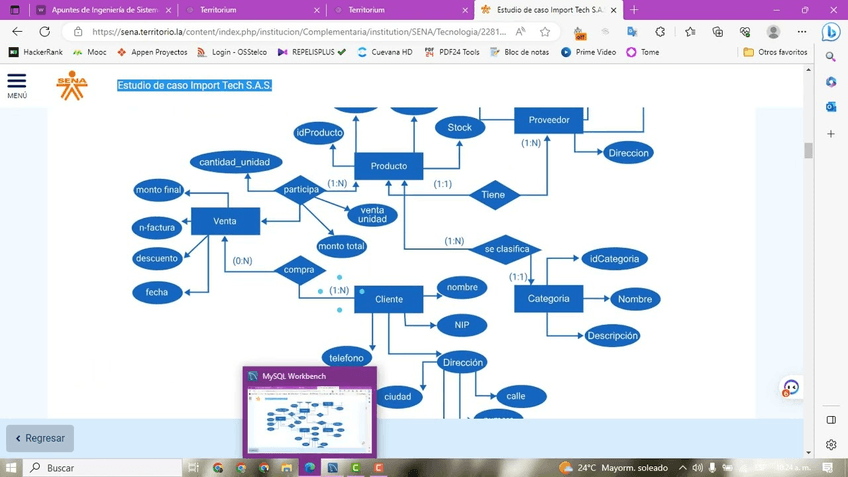Image resolution: width=848 pixels, height=477 pixels.
Task: Open the Bing Copilot sidebar icon
Action: tap(830, 32)
